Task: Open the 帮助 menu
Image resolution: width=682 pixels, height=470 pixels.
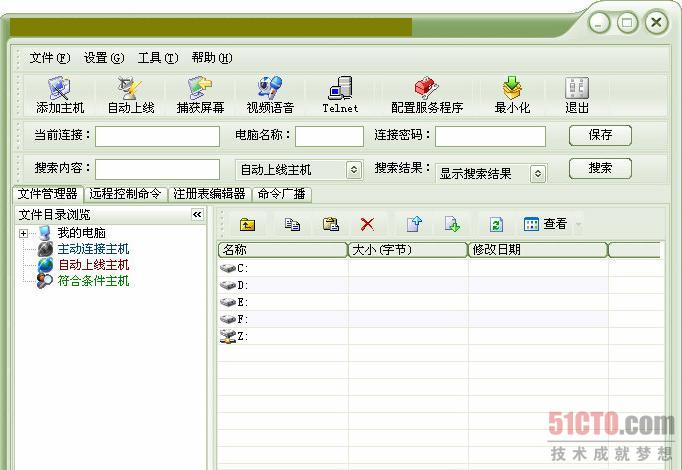Action: click(x=212, y=58)
